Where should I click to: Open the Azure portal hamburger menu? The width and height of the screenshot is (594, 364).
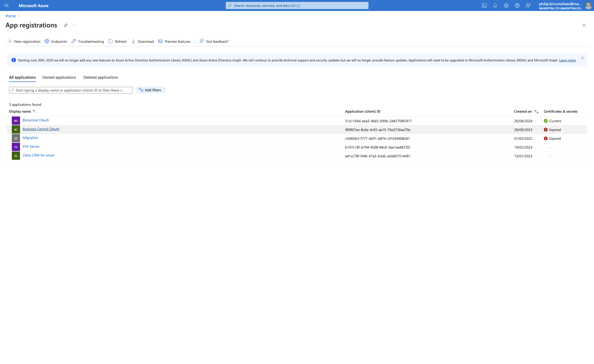[7, 5]
